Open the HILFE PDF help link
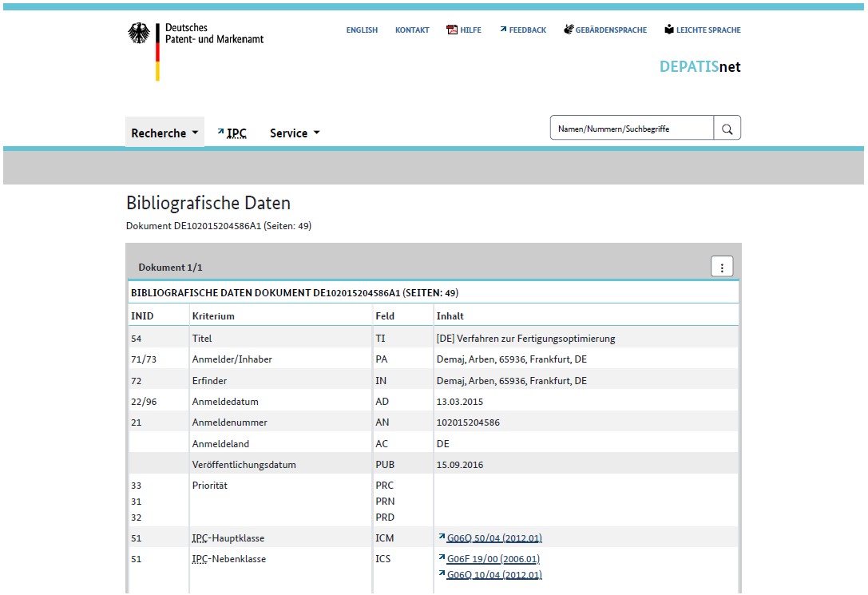Screen dimensions: 868x595 coord(464,30)
